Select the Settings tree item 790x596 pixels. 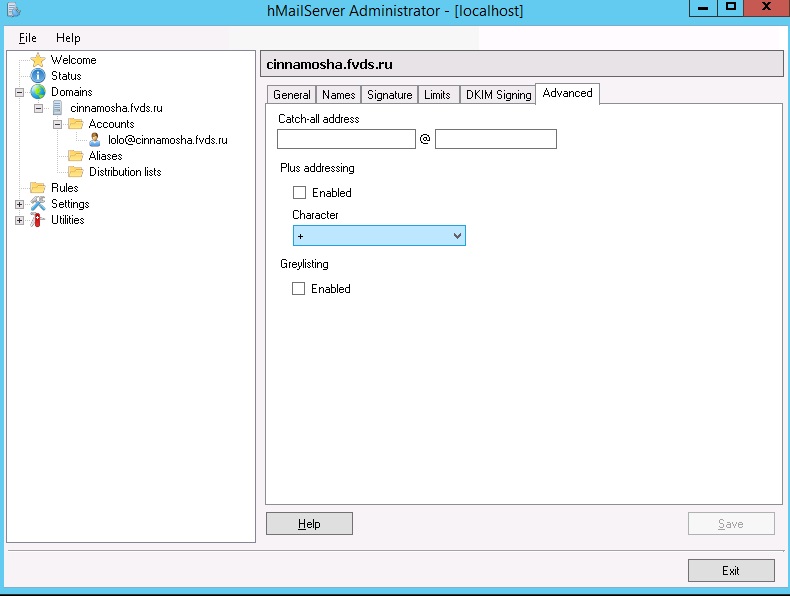click(x=70, y=204)
